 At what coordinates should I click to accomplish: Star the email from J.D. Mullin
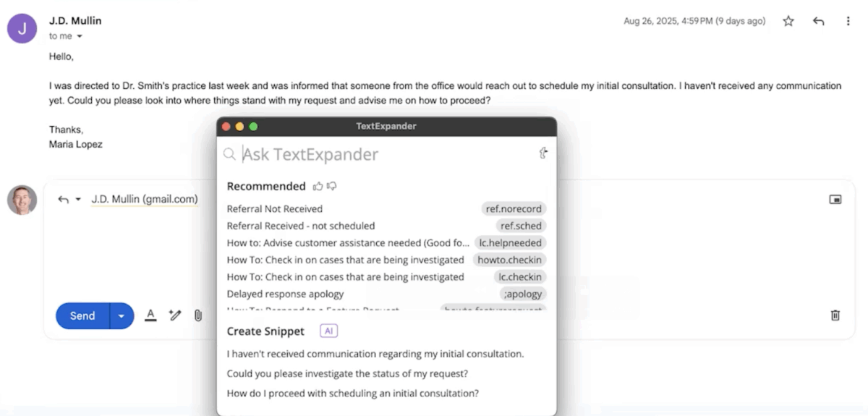[x=788, y=22]
